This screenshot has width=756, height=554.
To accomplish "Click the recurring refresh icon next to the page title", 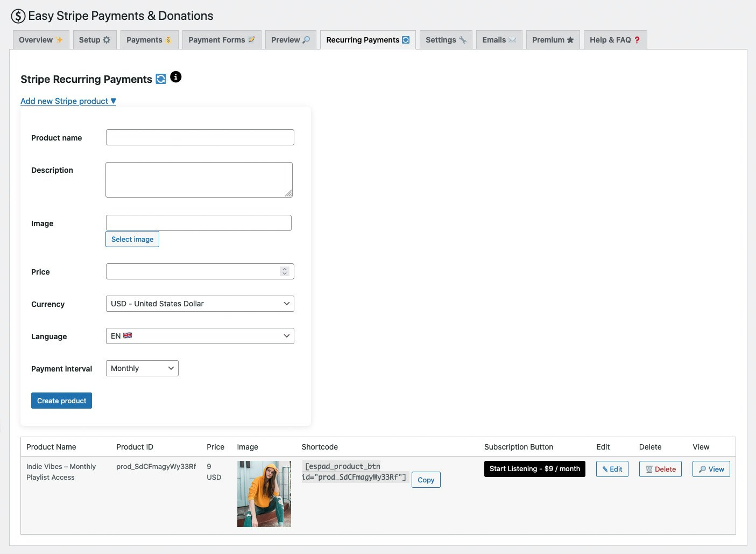I will 161,79.
